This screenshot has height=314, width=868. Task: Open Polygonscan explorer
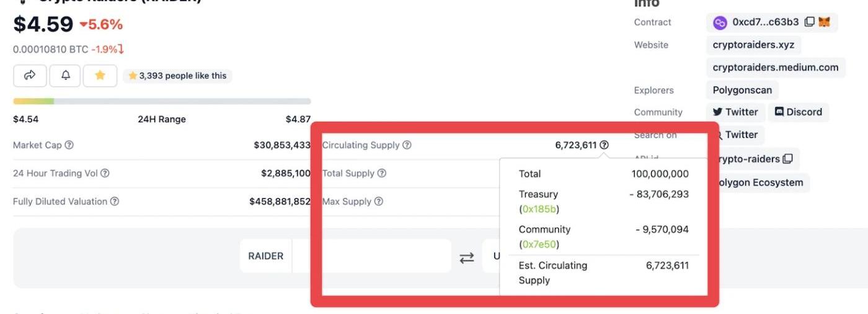742,90
